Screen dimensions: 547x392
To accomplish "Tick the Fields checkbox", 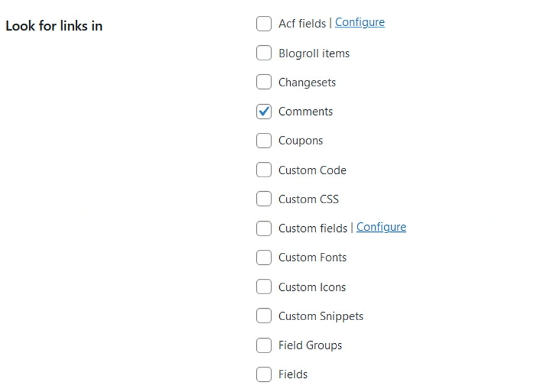I will pyautogui.click(x=263, y=375).
